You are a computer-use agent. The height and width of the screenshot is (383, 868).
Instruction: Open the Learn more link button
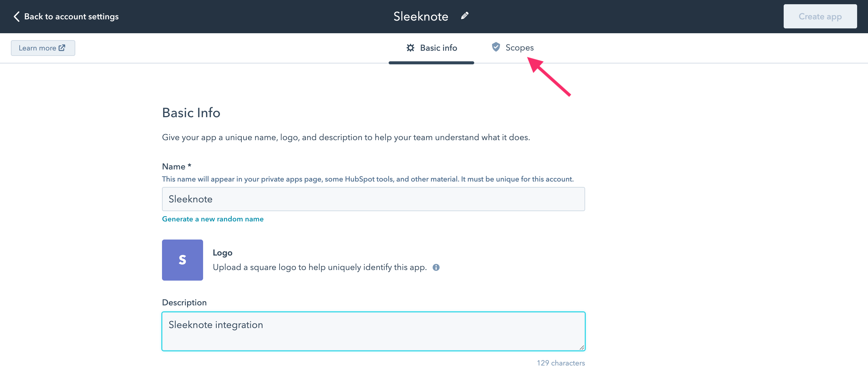[x=43, y=48]
